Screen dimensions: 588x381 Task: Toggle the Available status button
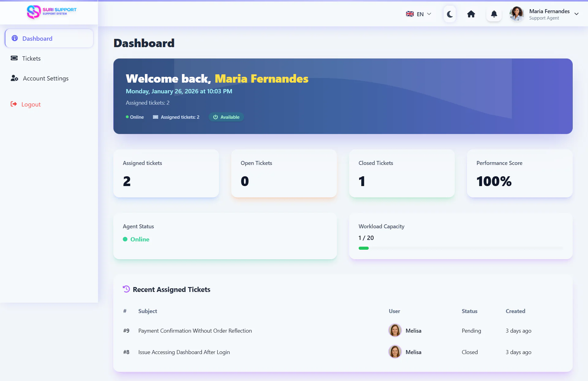pyautogui.click(x=226, y=117)
